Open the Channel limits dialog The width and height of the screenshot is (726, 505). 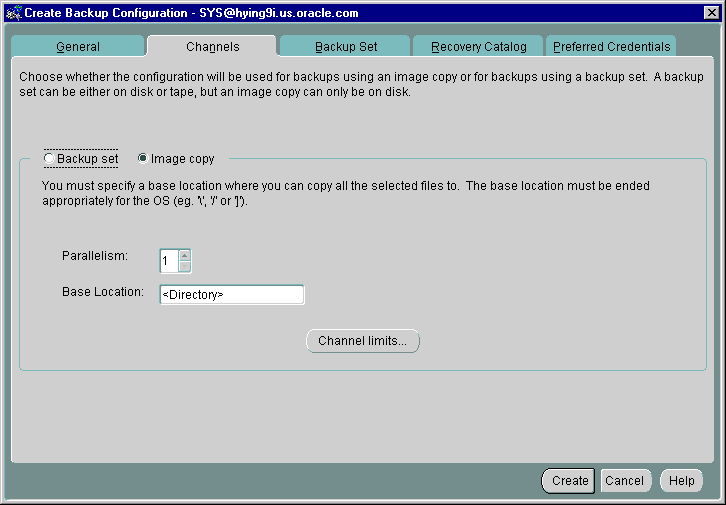point(362,341)
